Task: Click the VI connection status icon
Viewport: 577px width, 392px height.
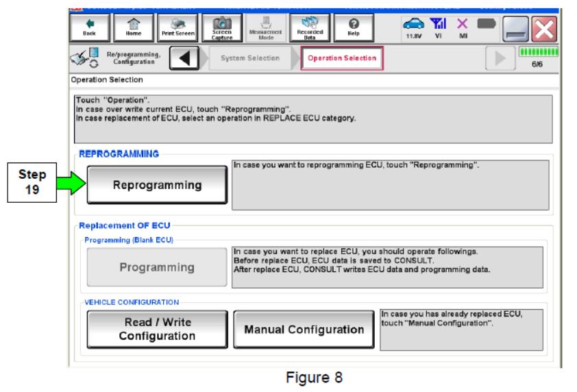Action: (439, 28)
